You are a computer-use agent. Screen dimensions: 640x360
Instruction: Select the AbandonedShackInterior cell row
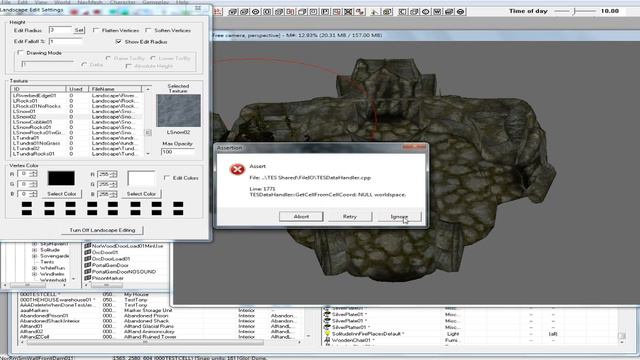coord(161,321)
